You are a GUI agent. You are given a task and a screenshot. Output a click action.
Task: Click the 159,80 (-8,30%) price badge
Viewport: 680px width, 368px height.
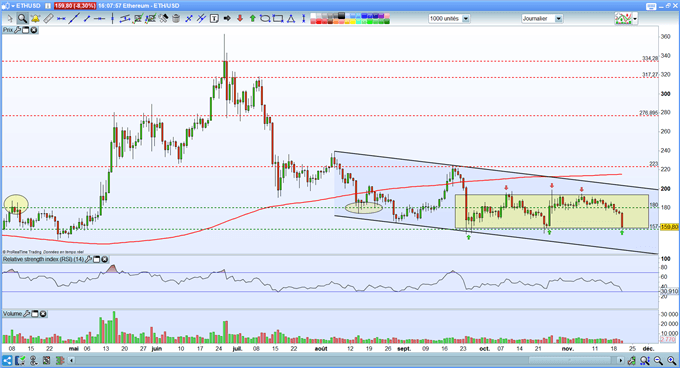tap(75, 6)
